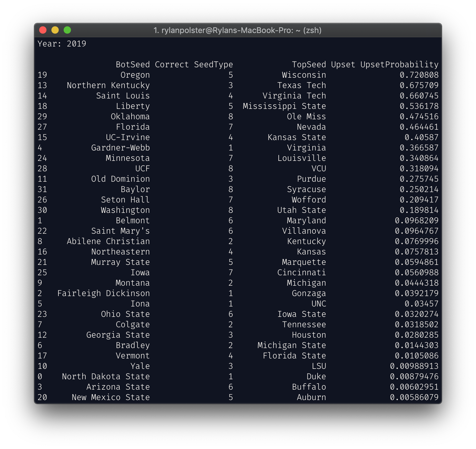
Task: Click the Seton Hall entry
Action: point(125,200)
